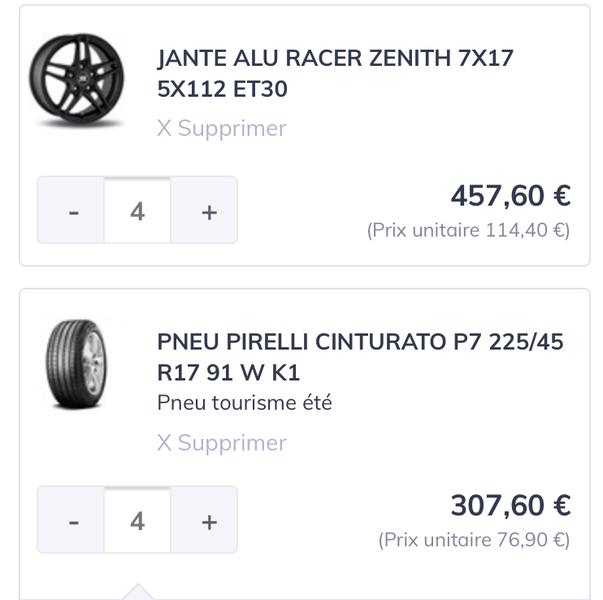Click the Pneu tourisme été subtitle

click(x=245, y=403)
